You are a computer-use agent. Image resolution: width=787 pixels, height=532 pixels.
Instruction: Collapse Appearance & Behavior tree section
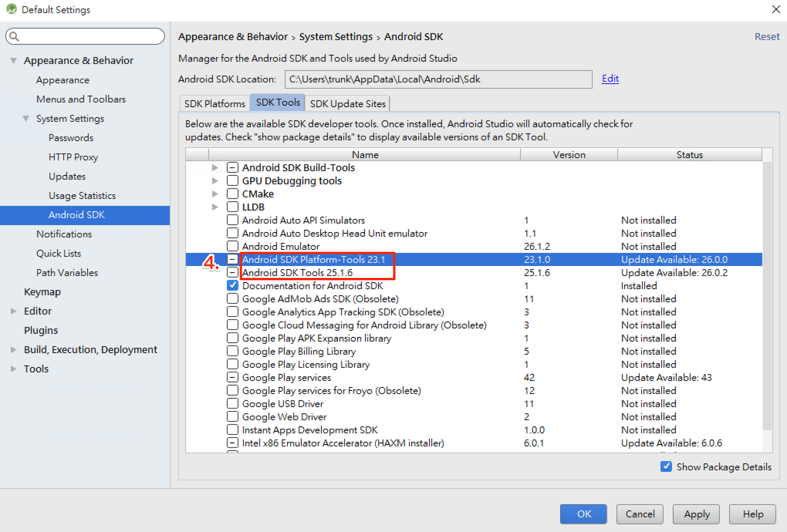click(x=14, y=61)
